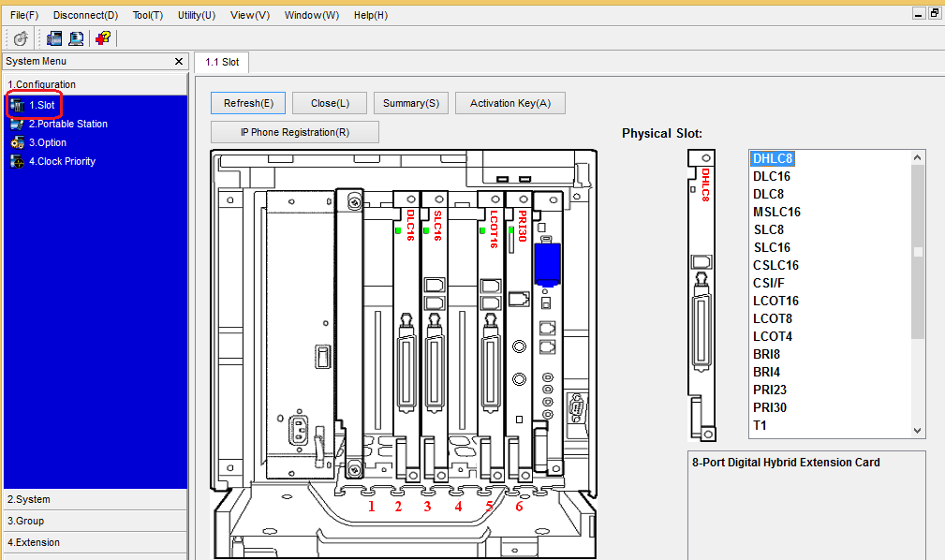Click the first grayed-out toolbar icon
Viewport: 945px width, 560px height.
[21, 38]
